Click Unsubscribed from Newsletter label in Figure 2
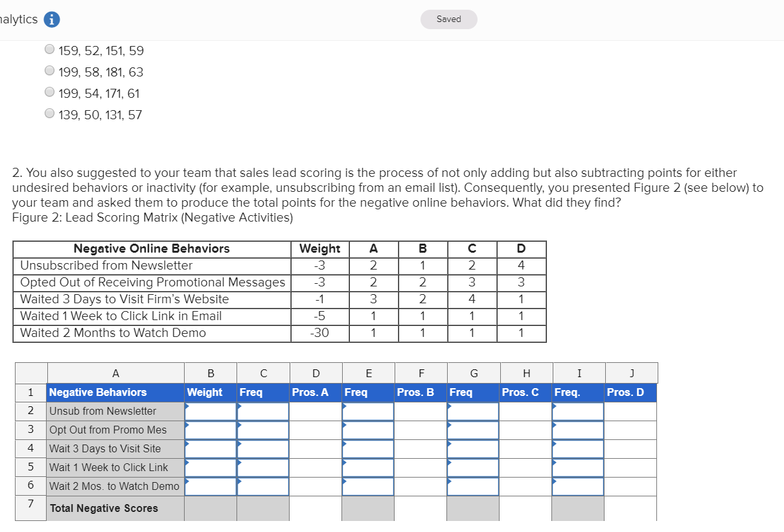 tap(106, 266)
